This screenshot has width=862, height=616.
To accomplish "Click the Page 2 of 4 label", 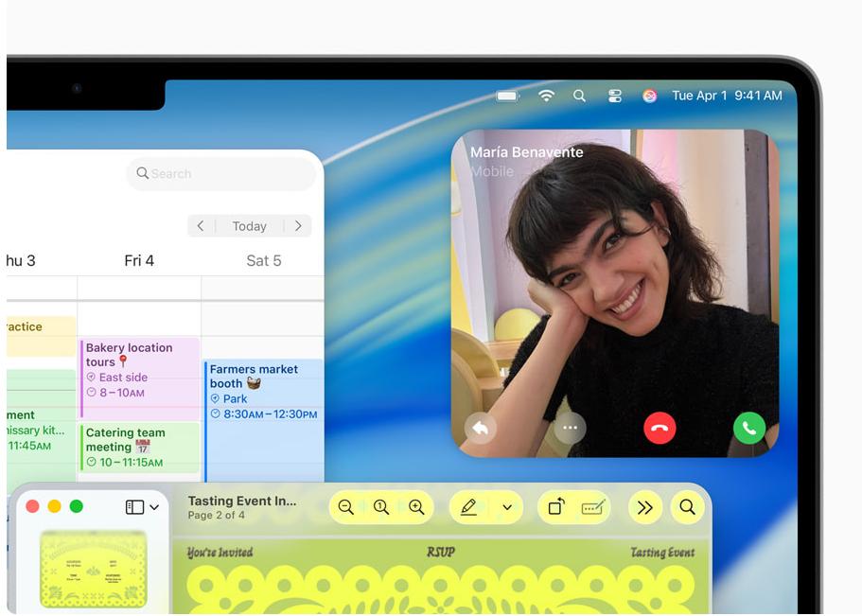I will (216, 516).
